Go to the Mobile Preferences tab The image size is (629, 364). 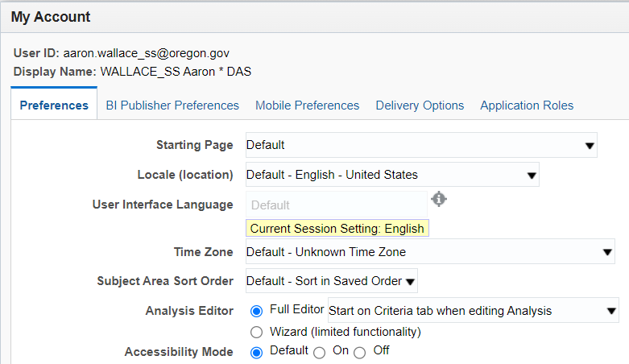coord(308,105)
